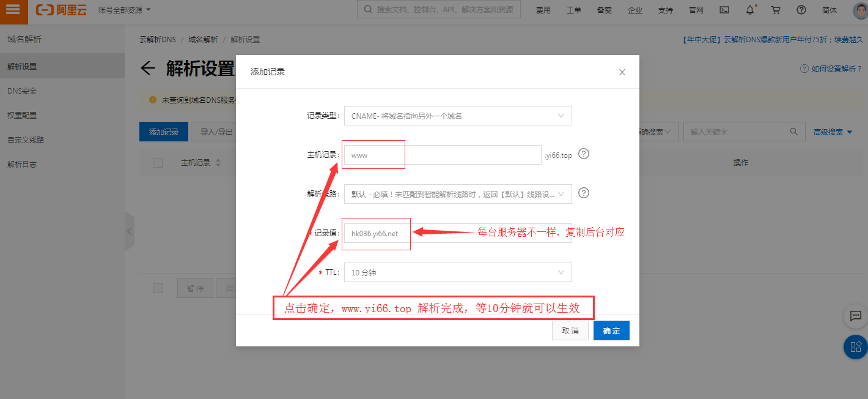Click the Alibaba Cloud logo
The image size is (868, 399).
[x=61, y=10]
